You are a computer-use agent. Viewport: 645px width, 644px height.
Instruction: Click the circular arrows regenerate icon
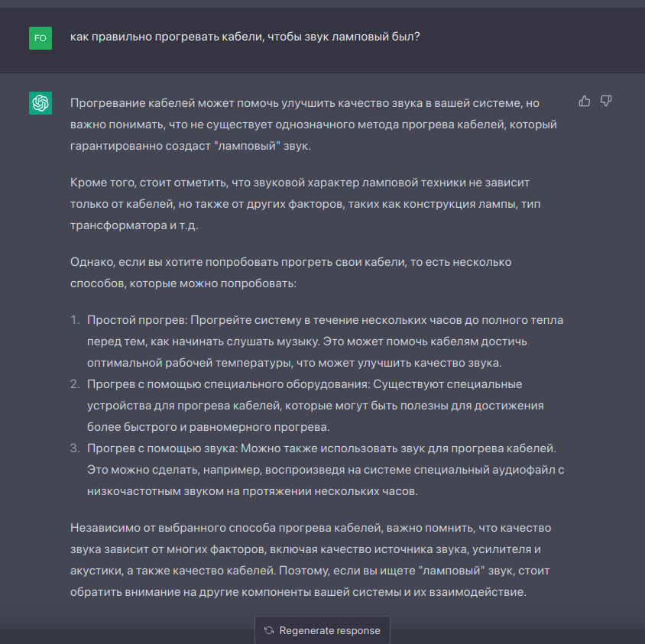click(x=269, y=630)
